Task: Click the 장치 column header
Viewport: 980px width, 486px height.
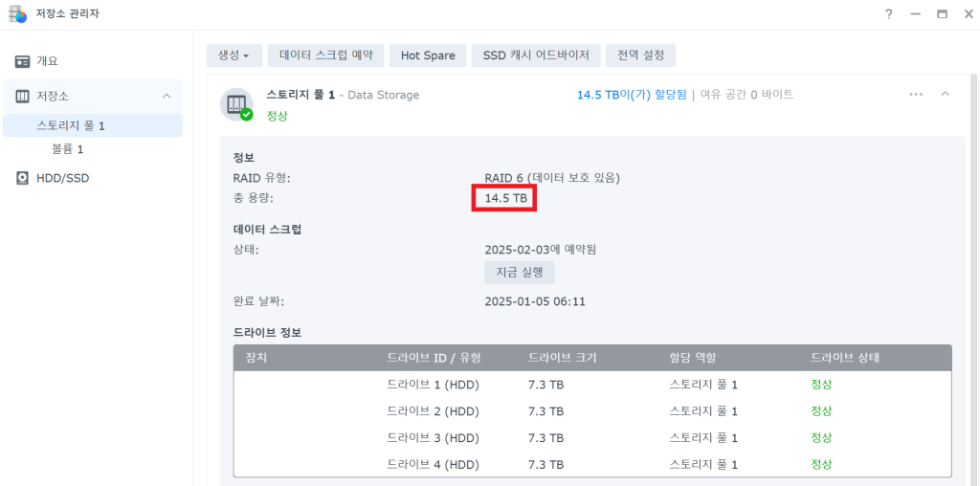Action: coord(256,358)
